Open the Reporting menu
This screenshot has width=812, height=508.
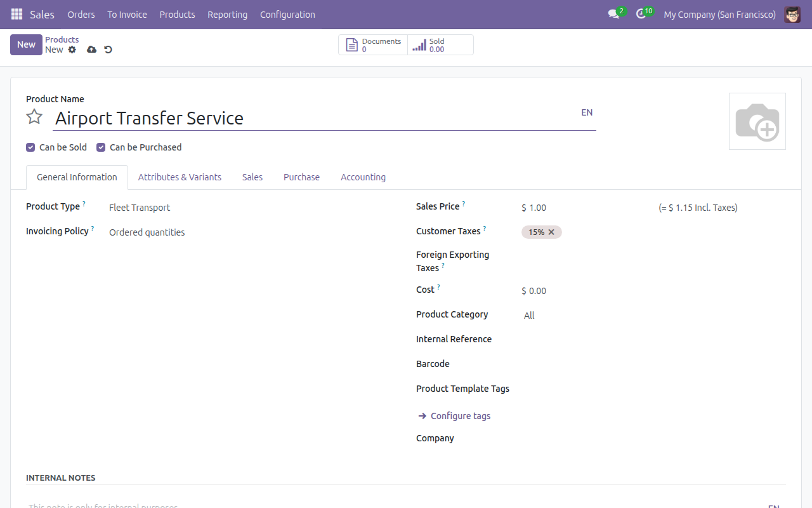pos(227,14)
